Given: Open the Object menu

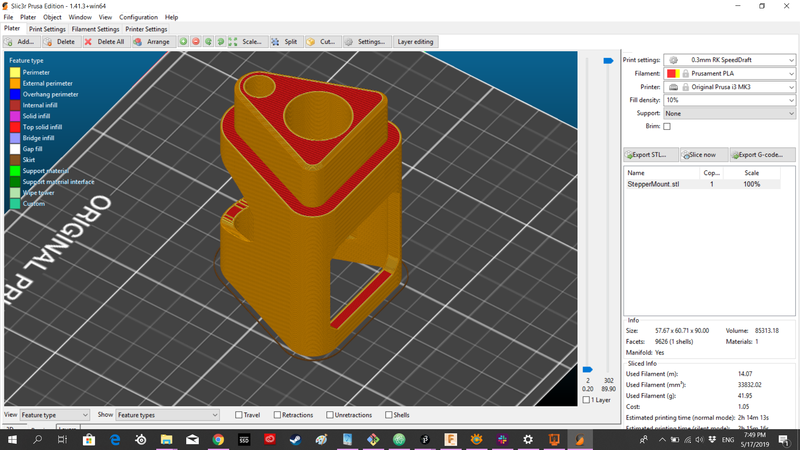Looking at the screenshot, I should tap(52, 17).
